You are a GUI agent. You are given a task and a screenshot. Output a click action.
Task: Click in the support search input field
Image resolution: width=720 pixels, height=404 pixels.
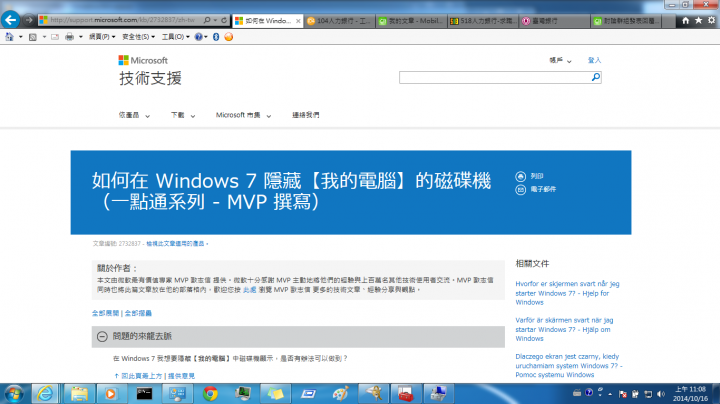tap(495, 78)
